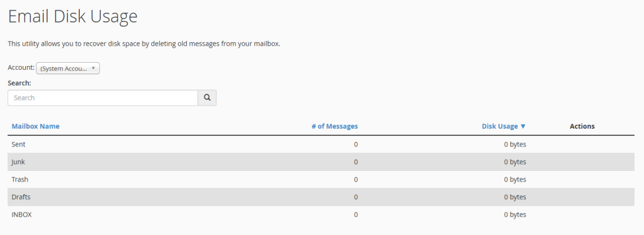Viewport: 644px width, 235px height.
Task: Click the INBOX row's 0 bytes value
Action: tap(515, 214)
